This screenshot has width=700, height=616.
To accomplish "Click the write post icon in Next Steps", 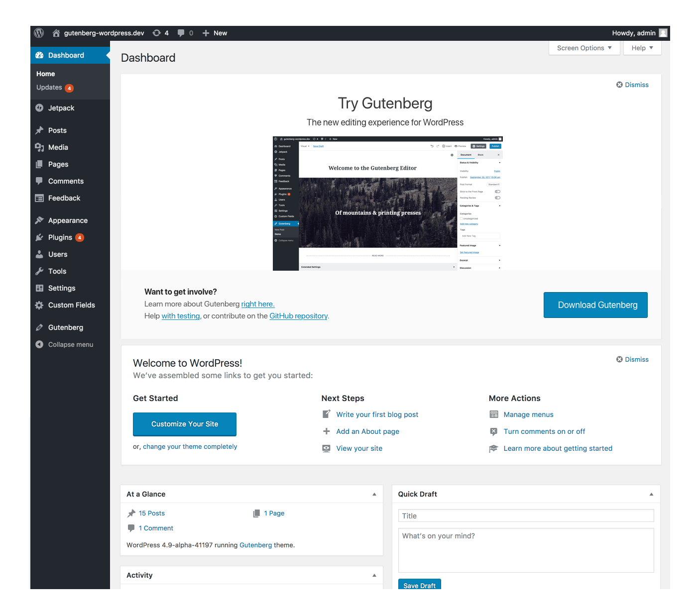I will tap(327, 414).
